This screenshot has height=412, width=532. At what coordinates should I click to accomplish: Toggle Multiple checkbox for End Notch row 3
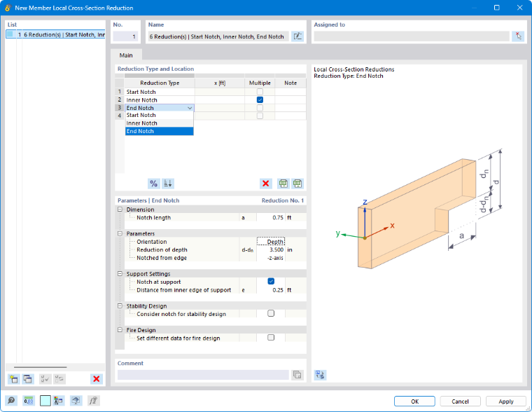[x=260, y=108]
